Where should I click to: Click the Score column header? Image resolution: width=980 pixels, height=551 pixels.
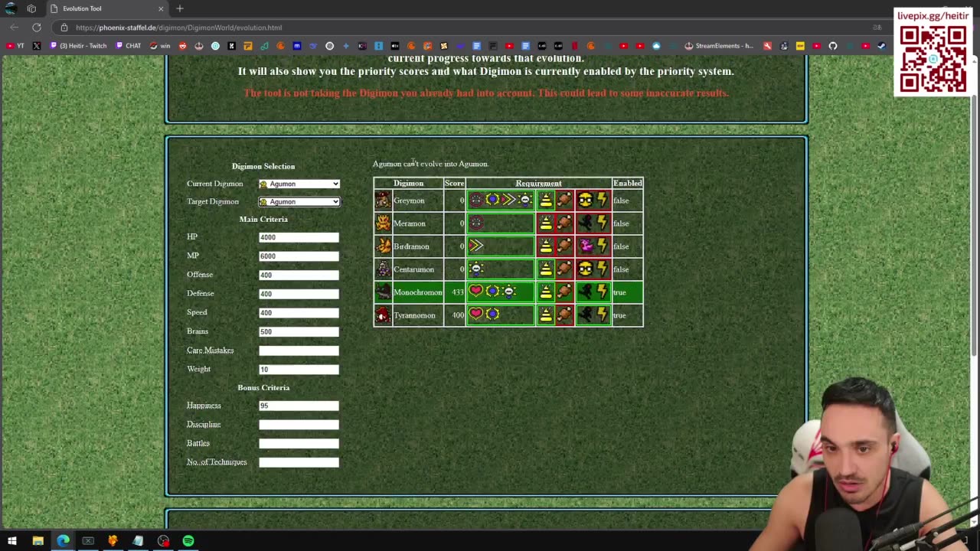[x=454, y=184]
